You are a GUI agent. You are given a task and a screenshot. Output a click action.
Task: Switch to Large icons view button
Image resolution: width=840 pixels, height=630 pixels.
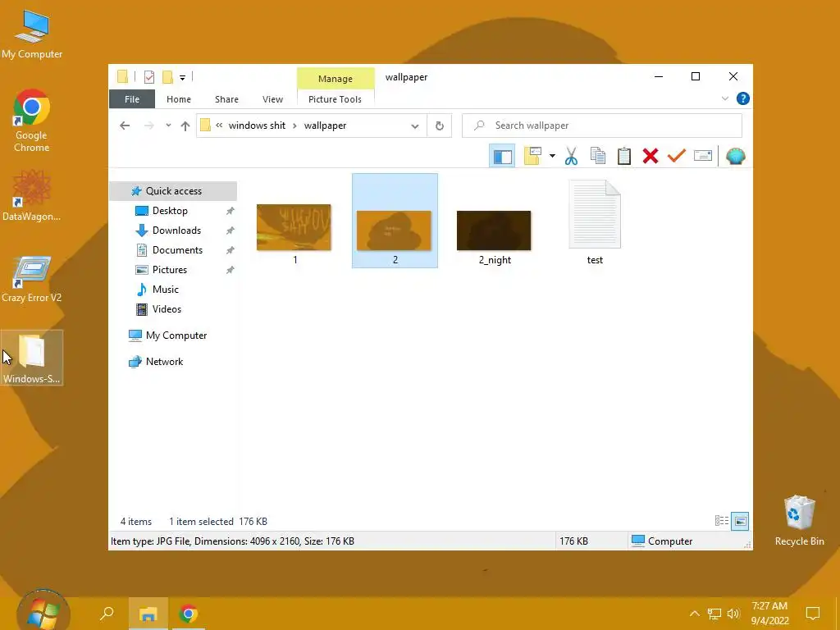point(741,521)
